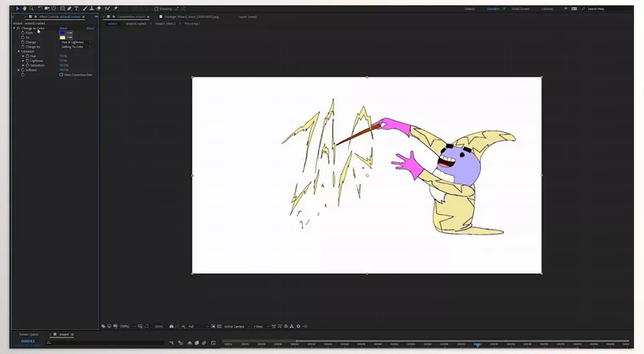Toggle the Change to Color fx switch
The height and width of the screenshot is (354, 644).
click(x=19, y=28)
